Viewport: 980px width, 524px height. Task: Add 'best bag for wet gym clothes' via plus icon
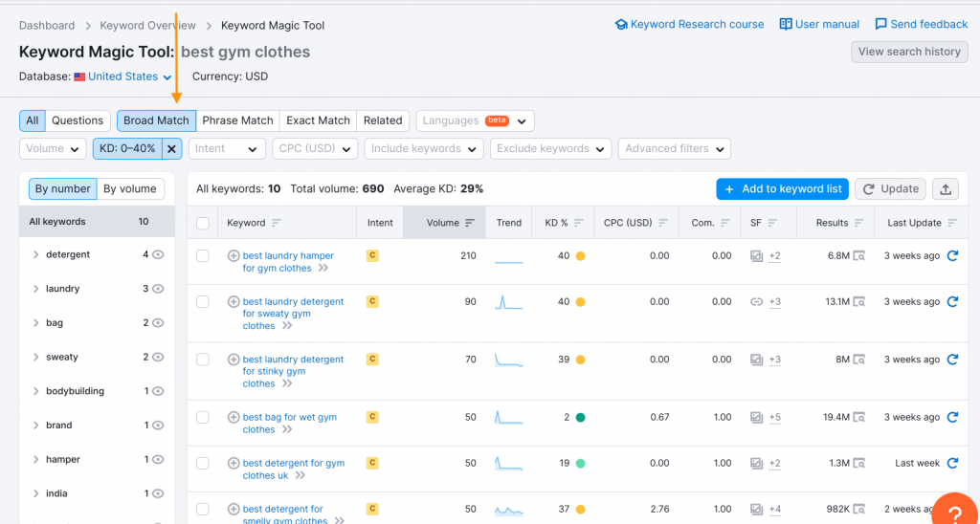pyautogui.click(x=234, y=417)
